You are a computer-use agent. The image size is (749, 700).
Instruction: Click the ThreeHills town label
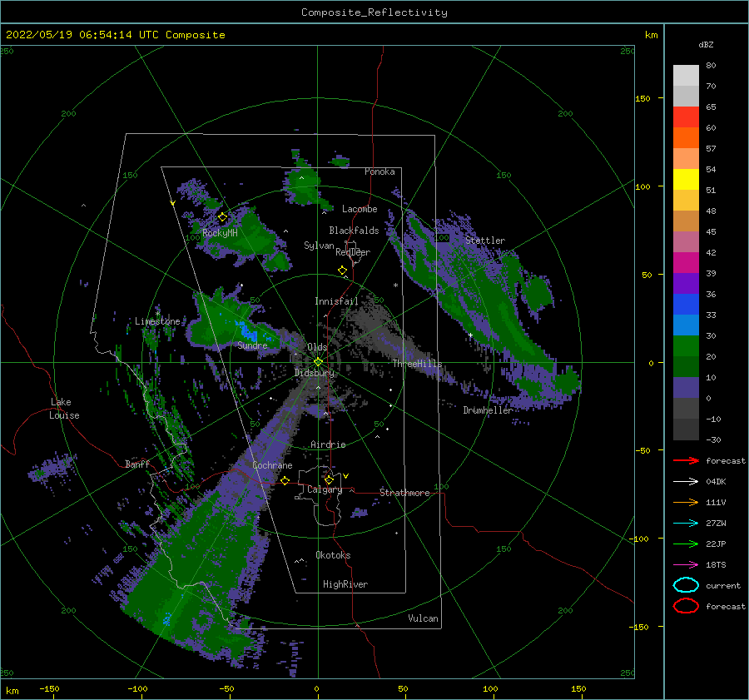(418, 364)
